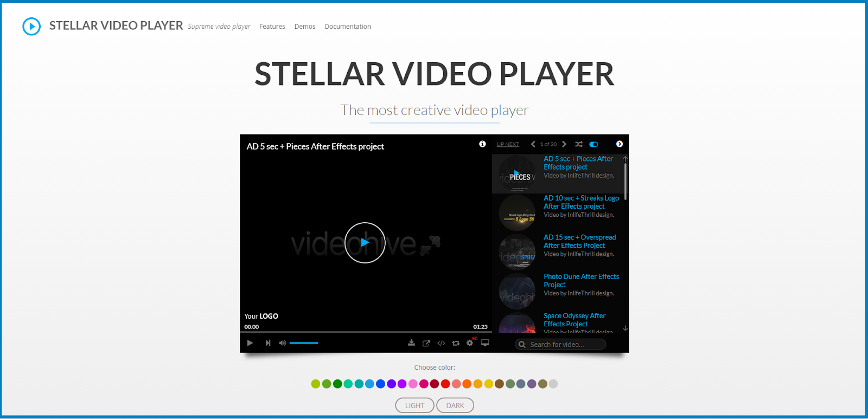Collapse the playlist panel with arrow button
Screen dimensions: 868x419
[x=620, y=144]
